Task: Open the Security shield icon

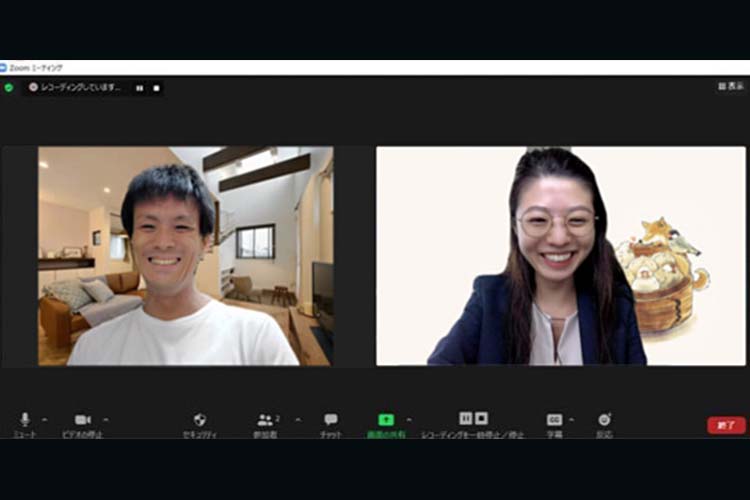Action: (200, 420)
